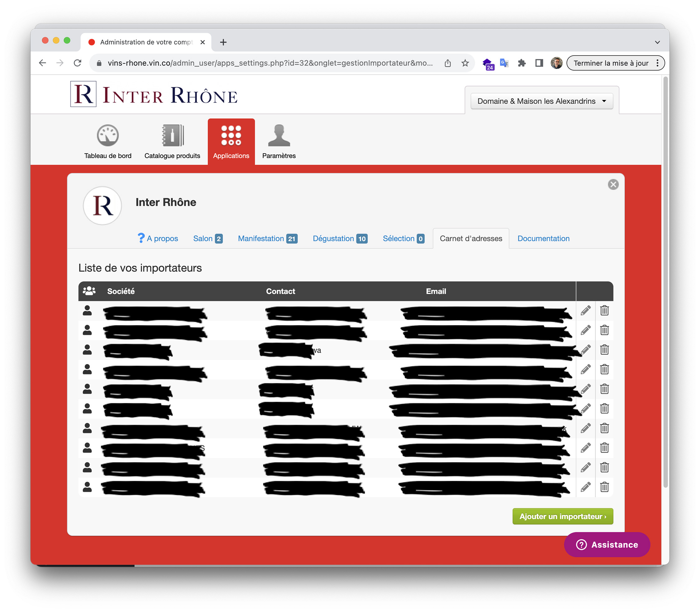Switch to the Manifestation tab
This screenshot has height=613, width=700.
[x=267, y=238]
